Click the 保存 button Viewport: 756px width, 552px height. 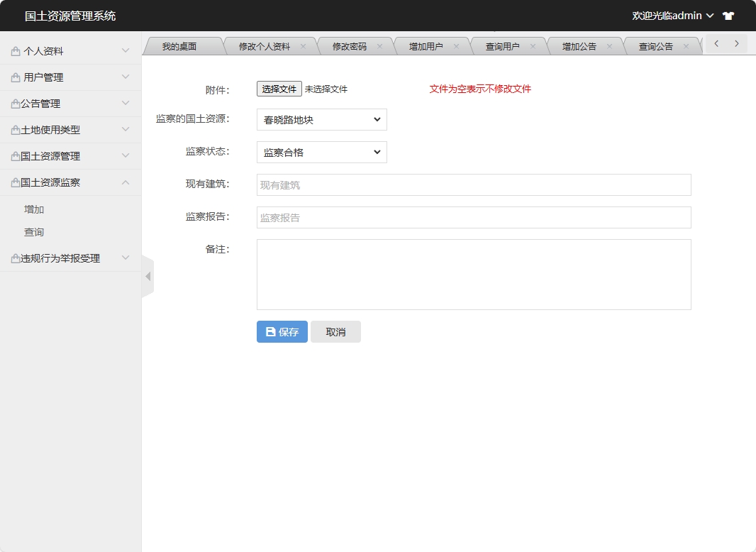(x=282, y=332)
